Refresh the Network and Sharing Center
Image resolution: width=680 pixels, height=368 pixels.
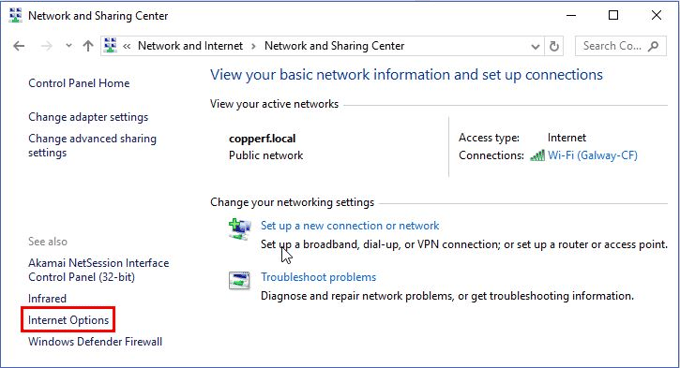pyautogui.click(x=554, y=46)
